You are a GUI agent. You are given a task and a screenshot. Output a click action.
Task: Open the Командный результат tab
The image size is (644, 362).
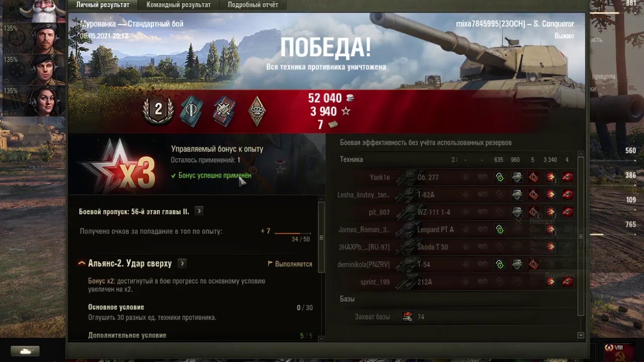click(x=179, y=5)
